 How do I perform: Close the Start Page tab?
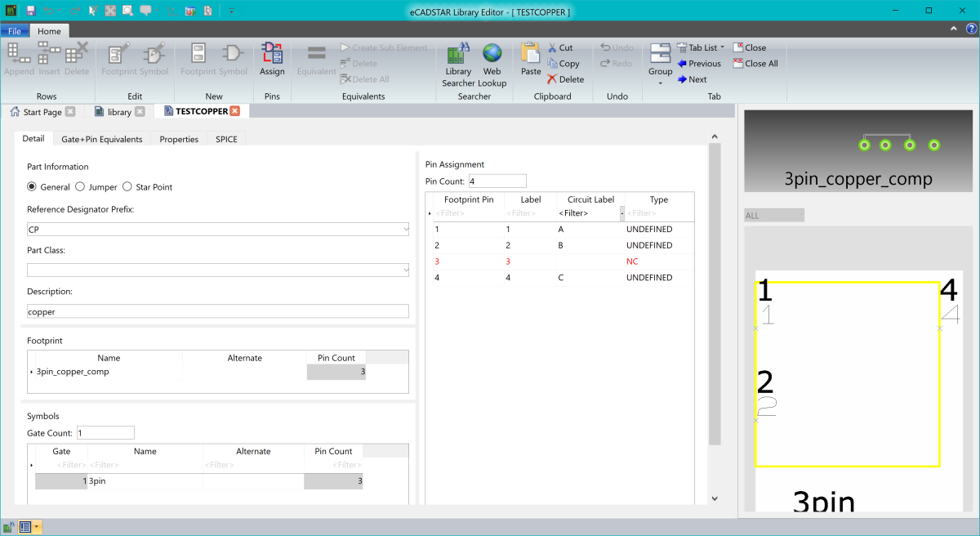point(70,112)
